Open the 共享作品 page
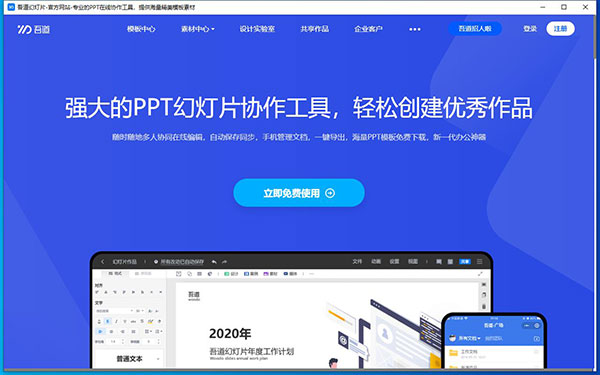 click(x=315, y=29)
